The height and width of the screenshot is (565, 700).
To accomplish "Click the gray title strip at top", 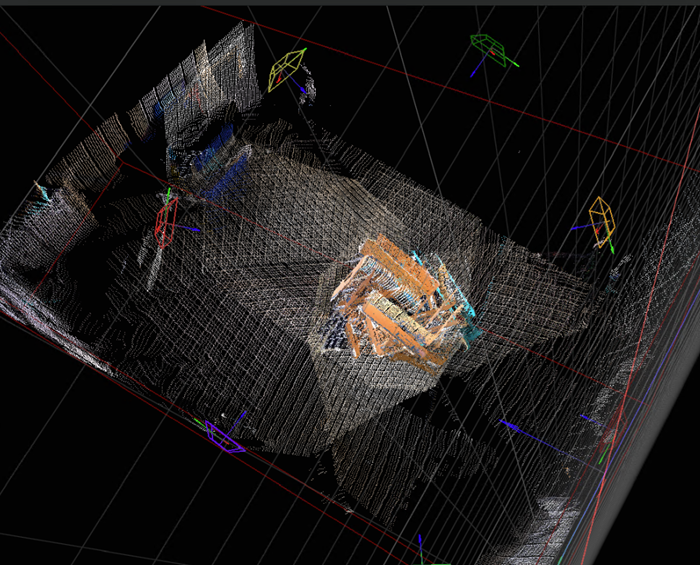I will click(x=350, y=3).
